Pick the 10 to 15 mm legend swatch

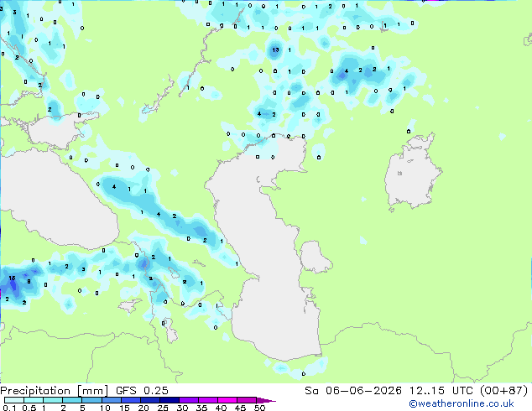(x=112, y=400)
